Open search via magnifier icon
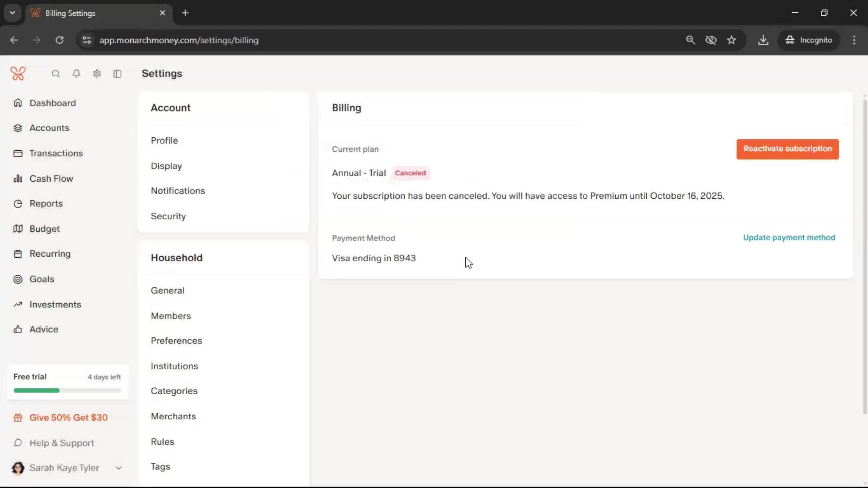The image size is (868, 488). coord(56,74)
